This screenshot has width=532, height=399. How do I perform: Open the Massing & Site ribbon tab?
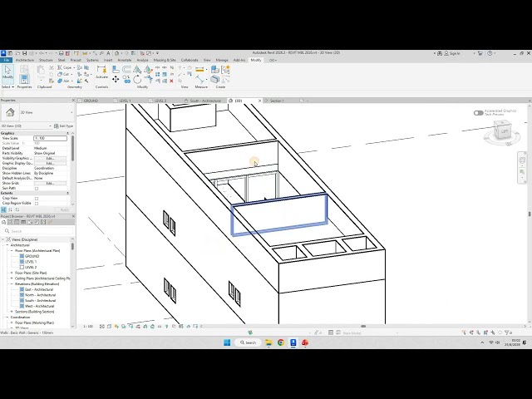click(x=165, y=60)
